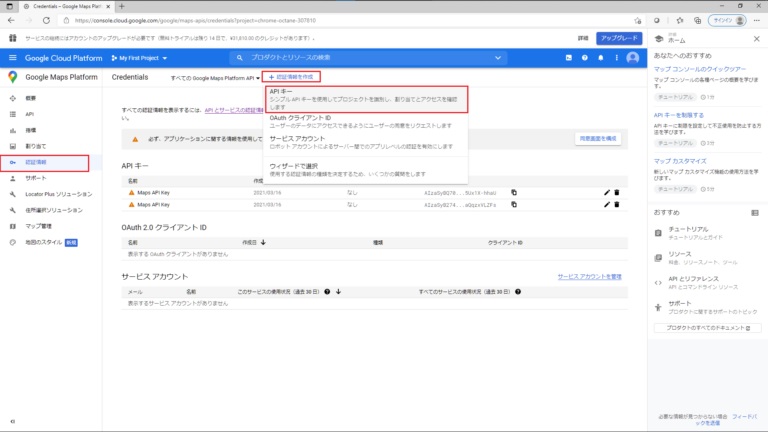Click the create credentials button

click(x=291, y=77)
